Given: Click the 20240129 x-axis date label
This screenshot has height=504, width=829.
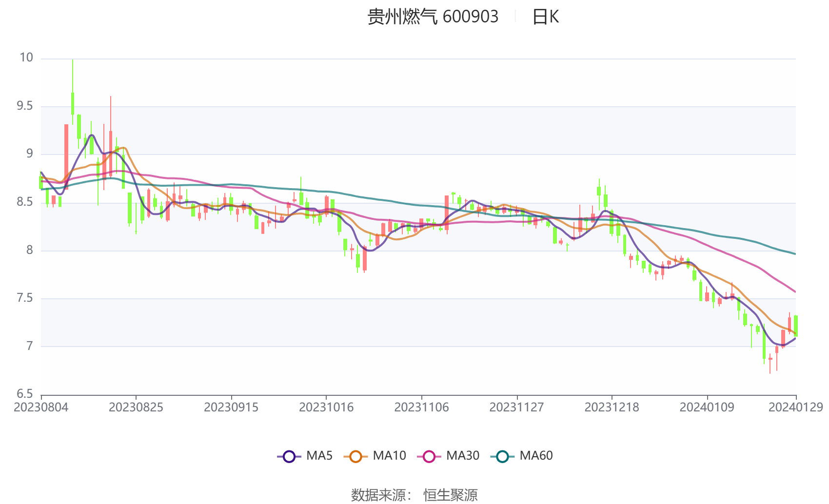Looking at the screenshot, I should click(x=796, y=407).
